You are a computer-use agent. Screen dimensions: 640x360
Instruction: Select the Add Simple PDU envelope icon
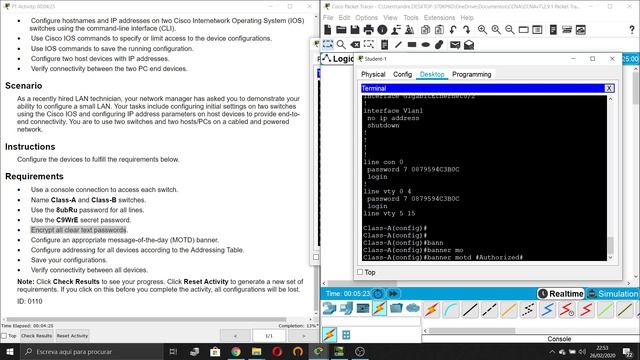coord(455,44)
